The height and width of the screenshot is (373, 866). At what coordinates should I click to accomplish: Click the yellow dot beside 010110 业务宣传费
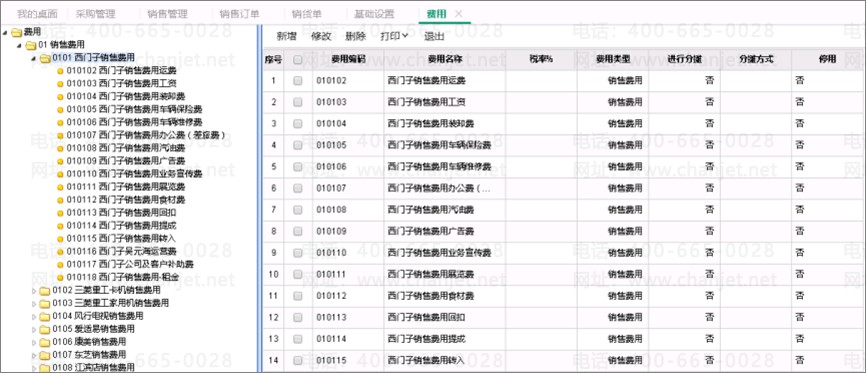click(60, 174)
